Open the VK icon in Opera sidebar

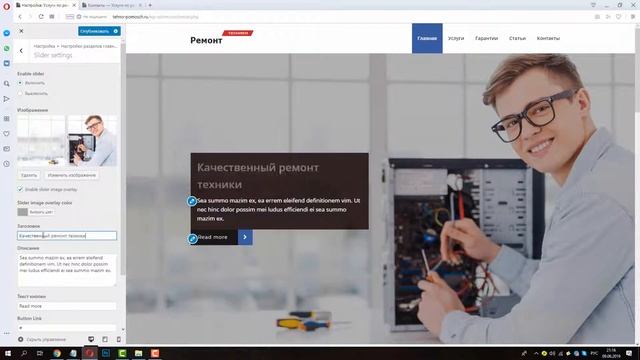[7, 64]
